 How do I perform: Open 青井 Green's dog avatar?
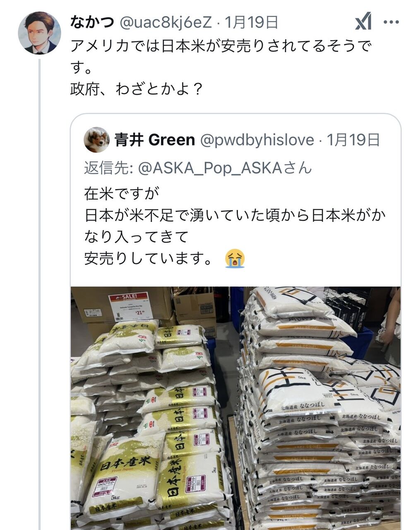96,140
